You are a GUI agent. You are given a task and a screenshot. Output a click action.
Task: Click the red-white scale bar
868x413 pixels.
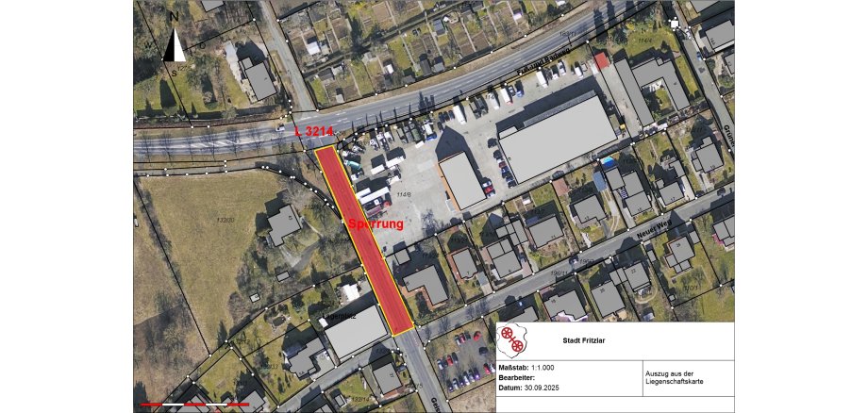(195, 405)
